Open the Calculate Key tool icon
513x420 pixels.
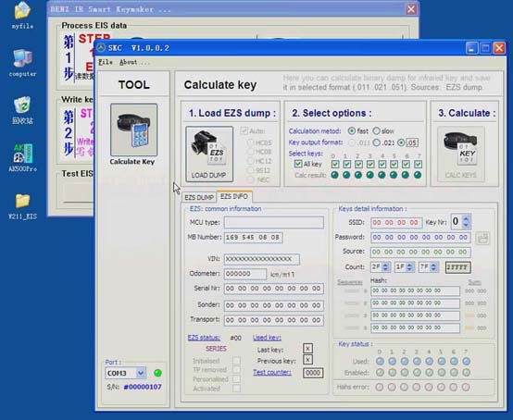134,130
